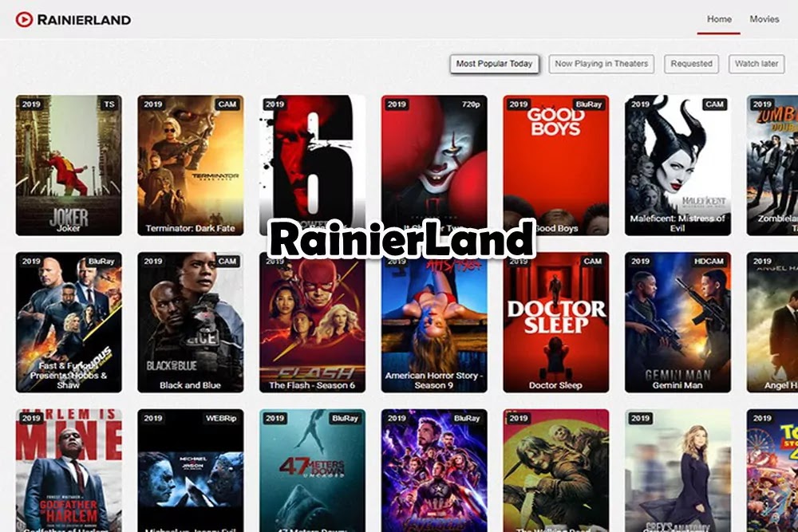Open the Joker movie poster

[69, 165]
